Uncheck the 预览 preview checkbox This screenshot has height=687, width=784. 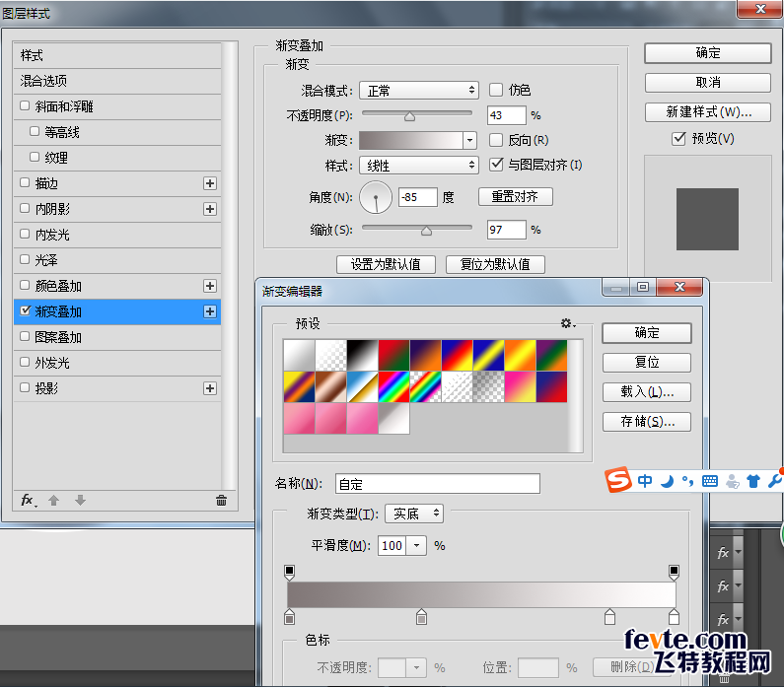pos(678,139)
